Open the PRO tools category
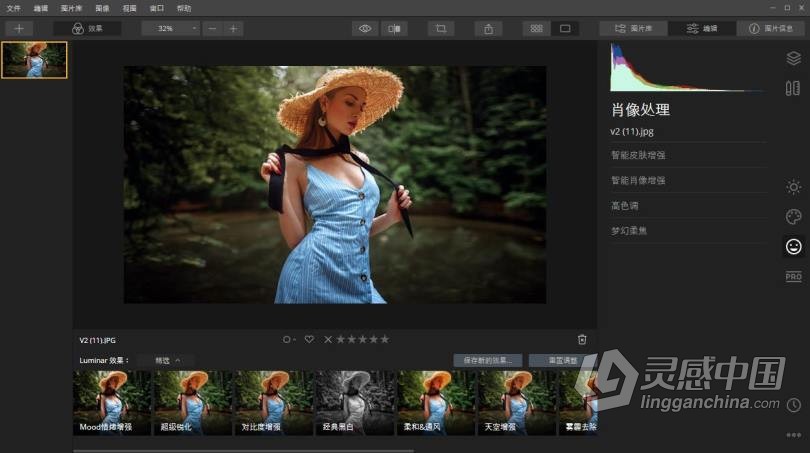Viewport: 810px width, 453px height. [793, 276]
